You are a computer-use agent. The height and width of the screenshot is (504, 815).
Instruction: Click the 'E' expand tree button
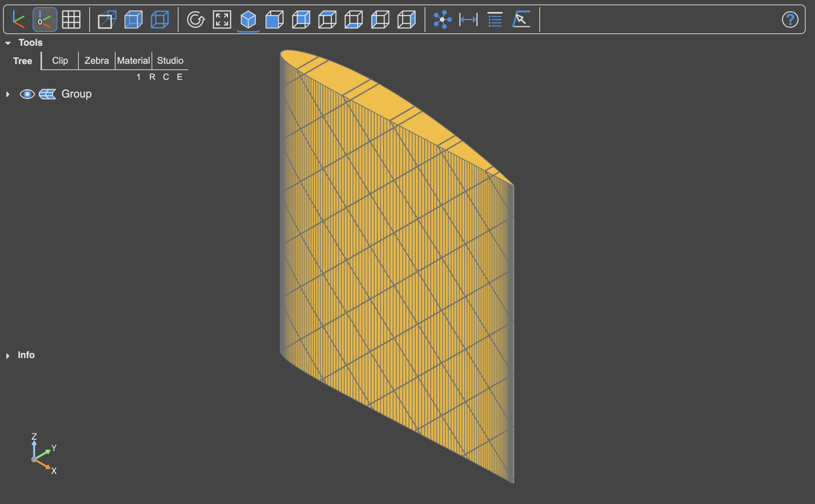[180, 77]
